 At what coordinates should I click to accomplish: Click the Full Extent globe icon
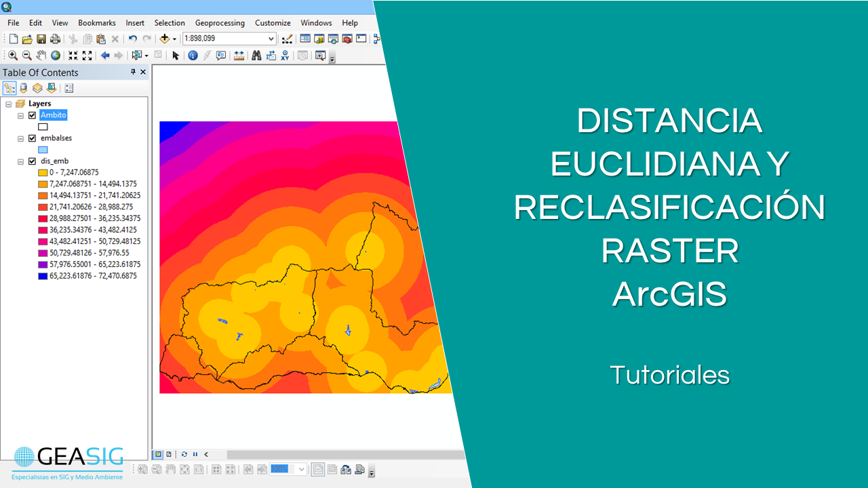(56, 56)
